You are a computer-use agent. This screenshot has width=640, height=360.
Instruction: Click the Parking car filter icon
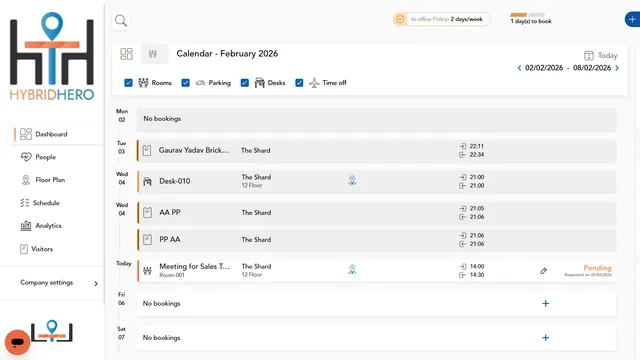coord(200,83)
